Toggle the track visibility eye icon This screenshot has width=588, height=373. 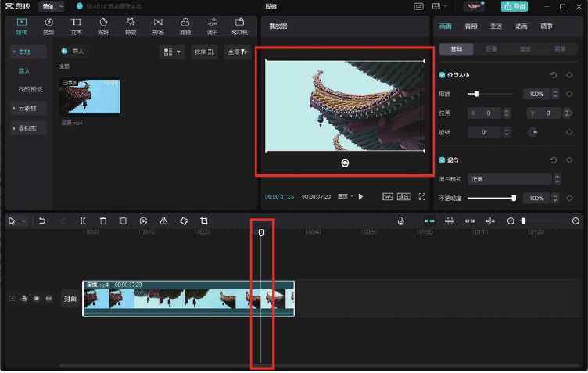pos(36,299)
